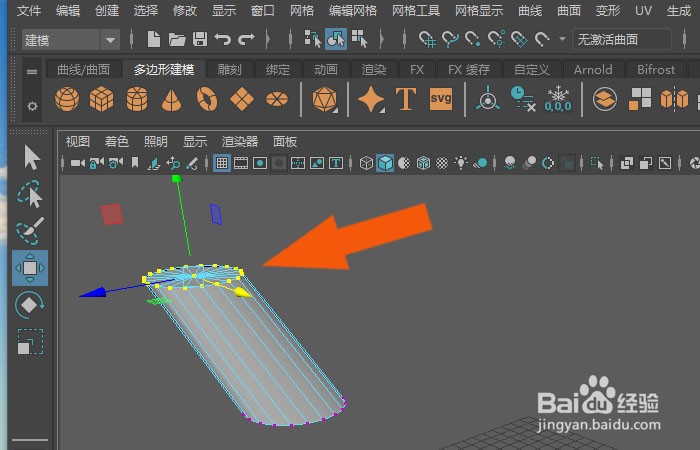Create polygon Type text tool

pyautogui.click(x=406, y=99)
